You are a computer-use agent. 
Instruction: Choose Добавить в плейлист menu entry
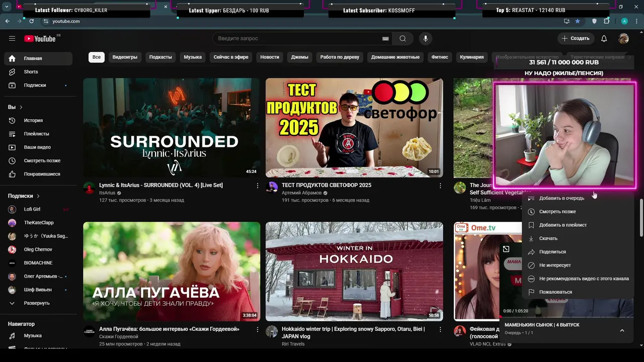click(x=579, y=225)
